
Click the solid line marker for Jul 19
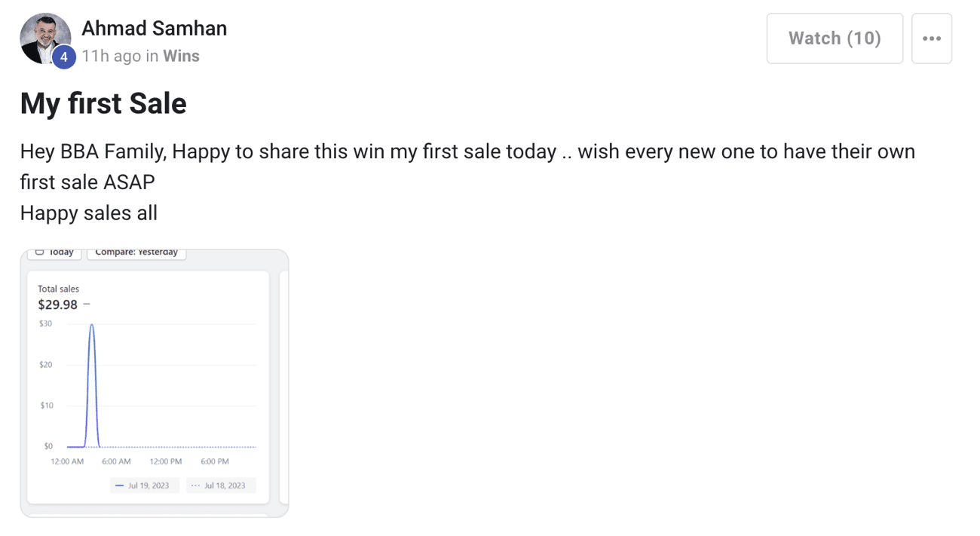coord(120,485)
